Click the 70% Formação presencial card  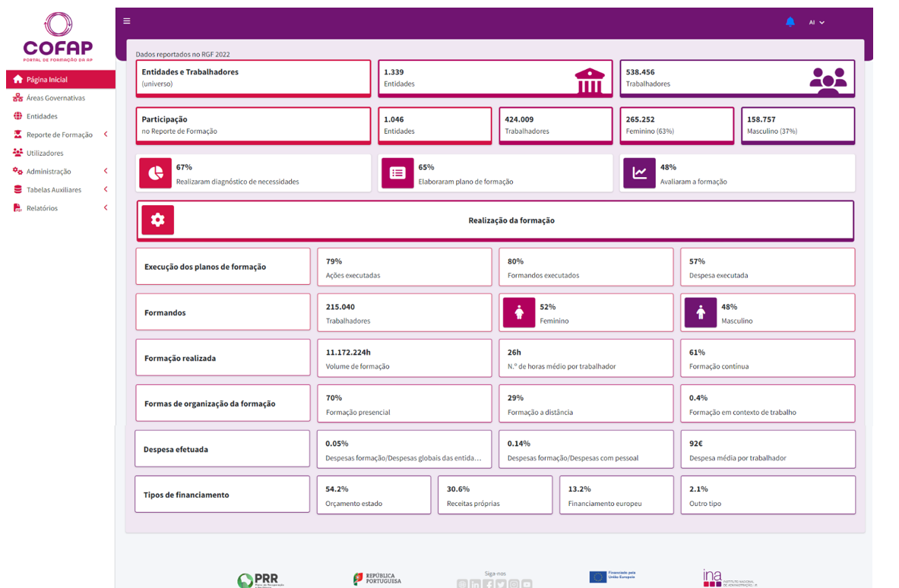click(x=405, y=403)
